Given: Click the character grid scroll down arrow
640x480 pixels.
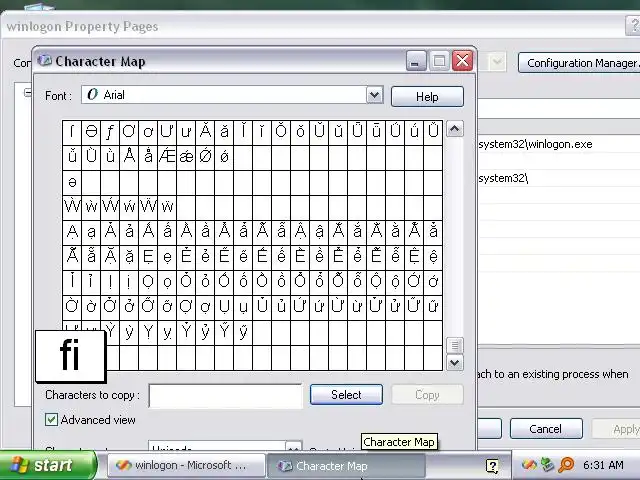Looking at the screenshot, I should point(455,362).
